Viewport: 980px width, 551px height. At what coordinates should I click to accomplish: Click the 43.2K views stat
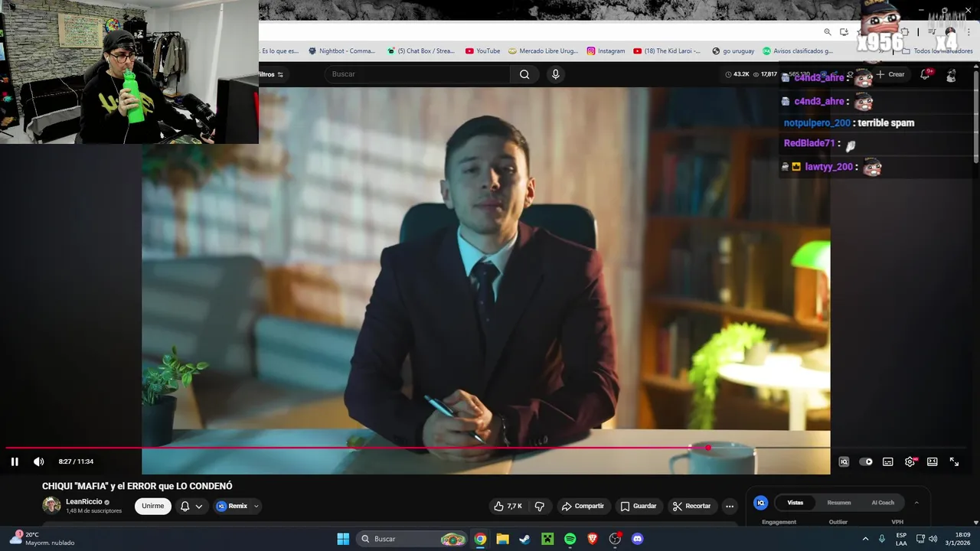[x=737, y=74]
